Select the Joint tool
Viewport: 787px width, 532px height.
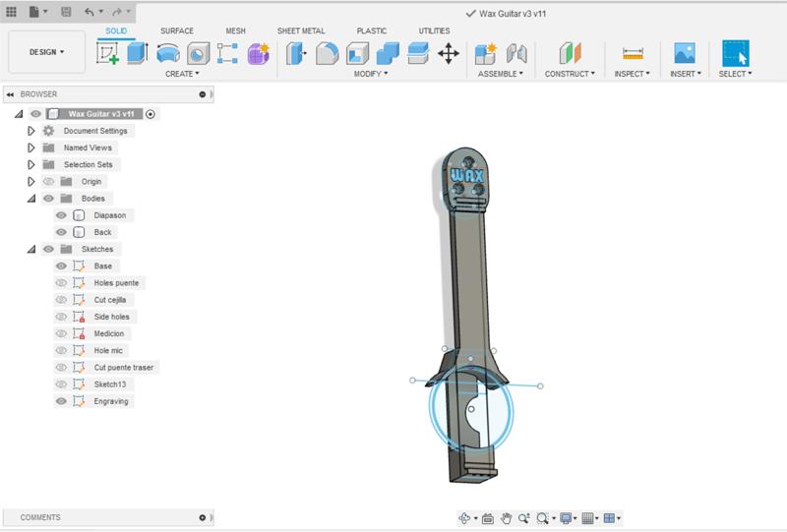(516, 53)
